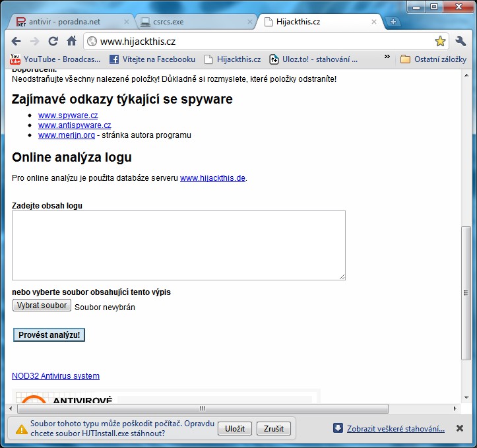The width and height of the screenshot is (477, 448).
Task: Go back with the browser back arrow
Action: tap(16, 41)
